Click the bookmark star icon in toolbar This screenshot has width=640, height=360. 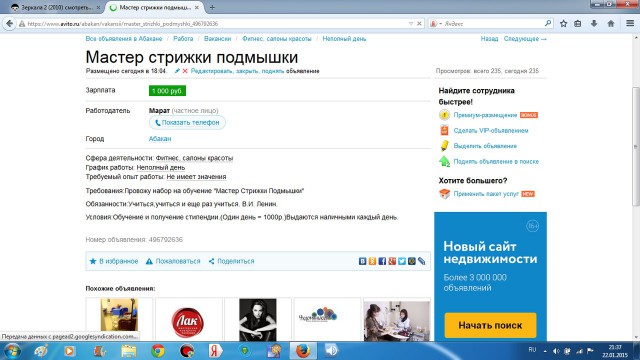[x=563, y=24]
